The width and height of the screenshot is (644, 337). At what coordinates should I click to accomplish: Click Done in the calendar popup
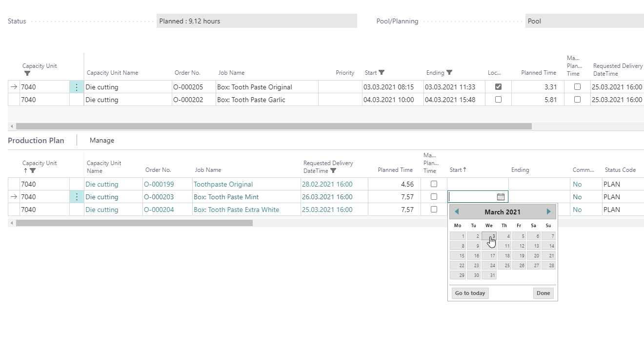click(x=543, y=293)
